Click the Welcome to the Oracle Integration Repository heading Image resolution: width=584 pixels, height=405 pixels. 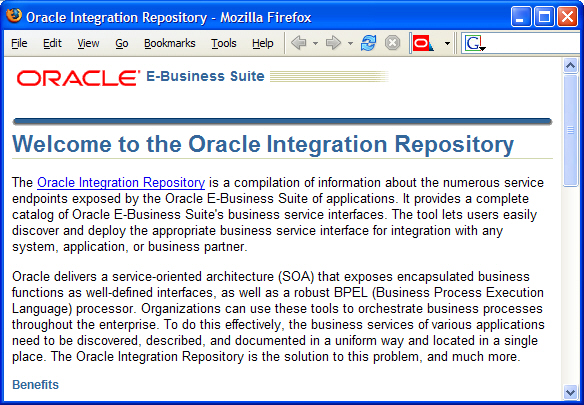click(x=263, y=144)
